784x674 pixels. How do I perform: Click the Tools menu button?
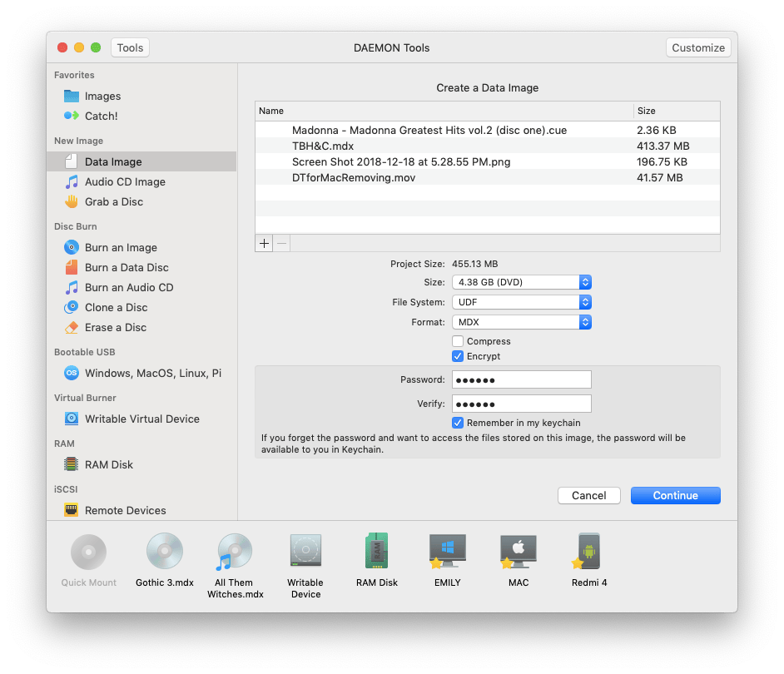(130, 47)
